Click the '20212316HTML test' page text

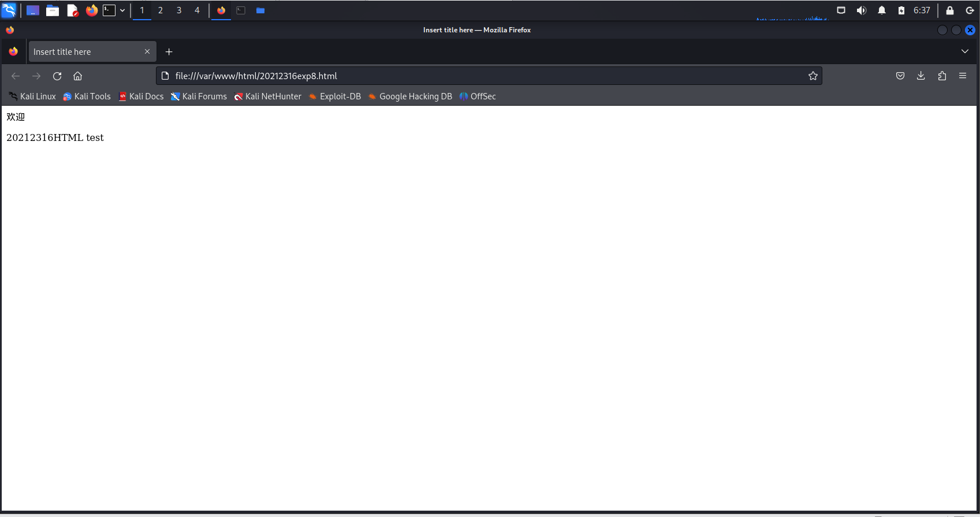[55, 137]
